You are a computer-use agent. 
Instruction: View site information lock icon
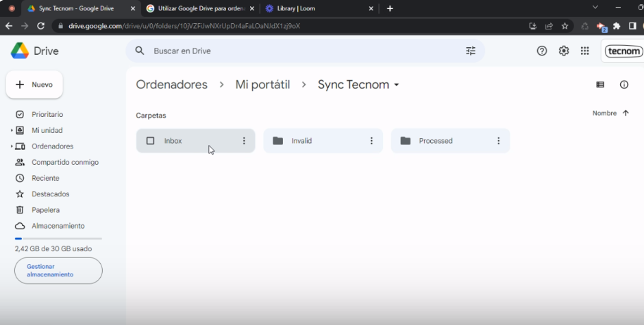click(61, 26)
